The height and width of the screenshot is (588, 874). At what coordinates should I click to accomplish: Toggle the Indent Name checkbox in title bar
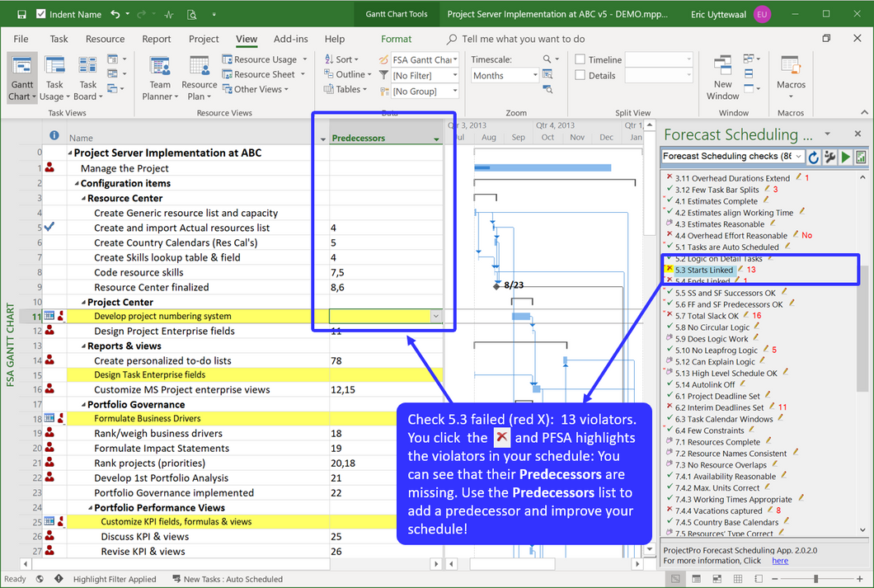[x=41, y=14]
